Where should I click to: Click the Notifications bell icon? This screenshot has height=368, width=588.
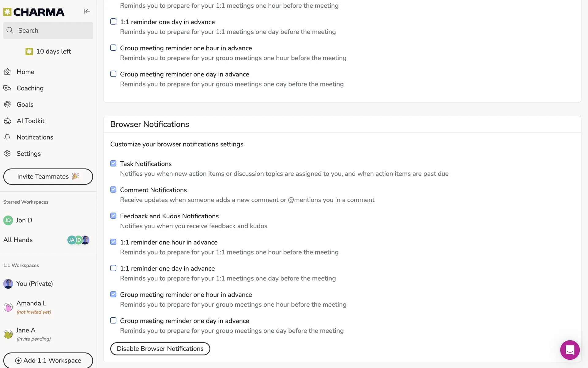pos(8,137)
